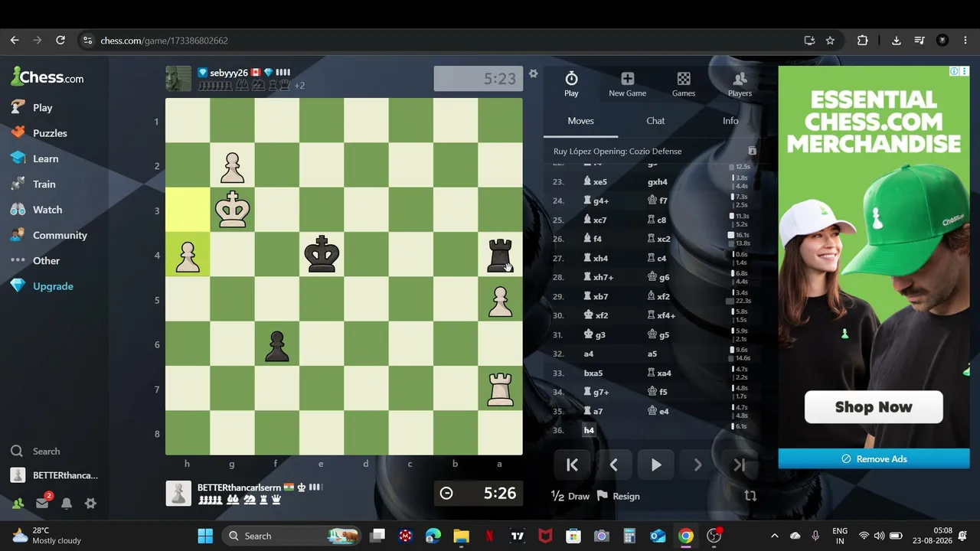
Task: Go to the Learn section
Action: pos(34,158)
